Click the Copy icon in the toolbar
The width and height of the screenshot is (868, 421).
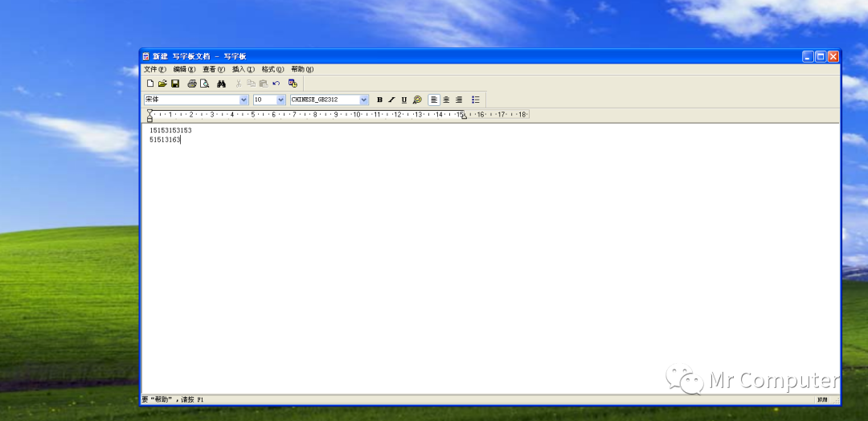251,84
